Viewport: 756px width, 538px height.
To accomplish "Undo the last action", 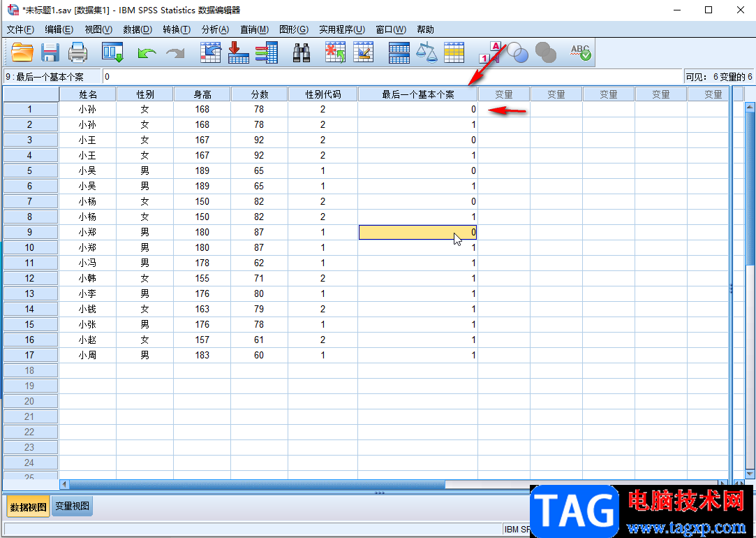I will (147, 53).
